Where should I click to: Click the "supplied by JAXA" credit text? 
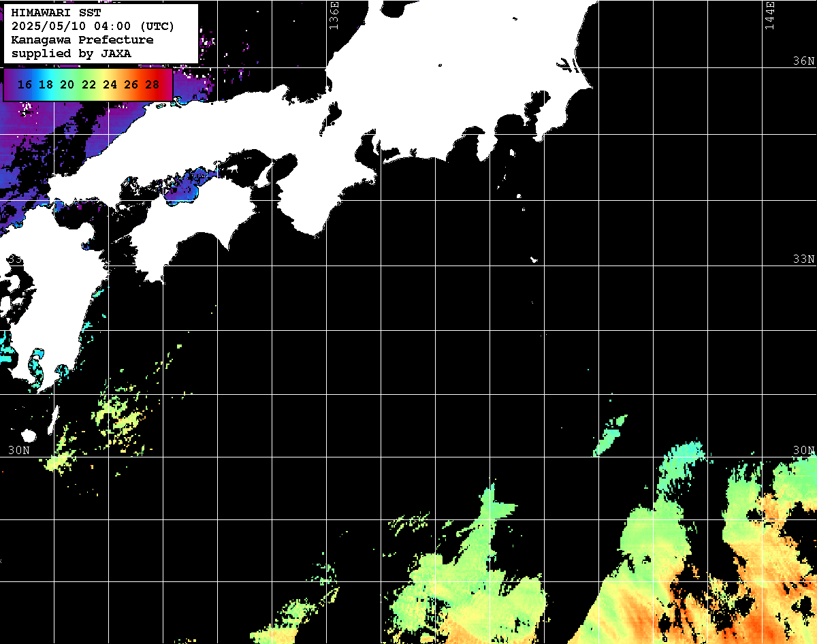[71, 53]
